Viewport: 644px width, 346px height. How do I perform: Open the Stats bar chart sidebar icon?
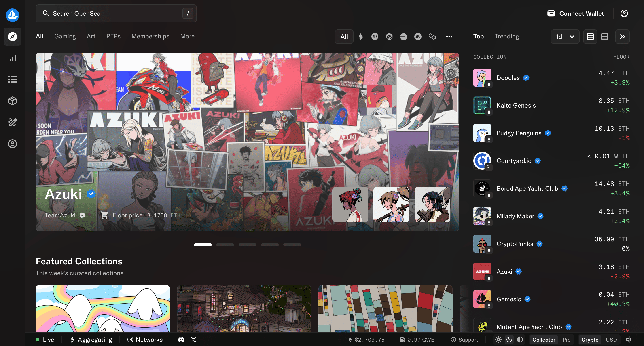(13, 58)
